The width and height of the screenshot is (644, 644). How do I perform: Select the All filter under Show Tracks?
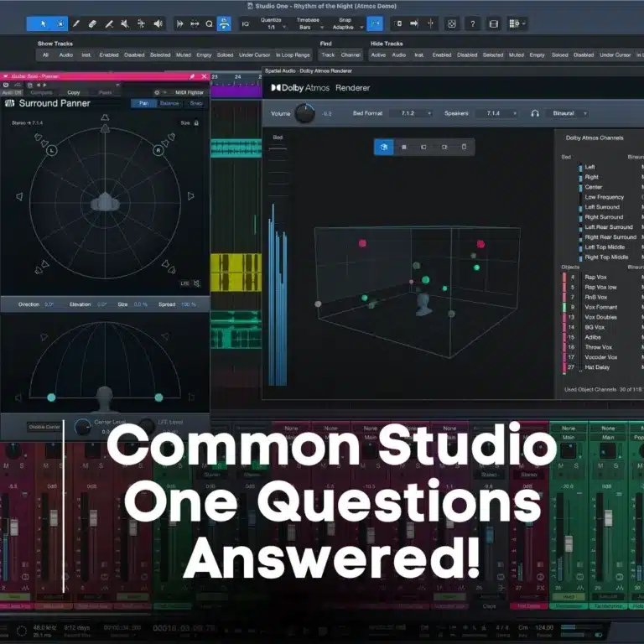(x=45, y=55)
